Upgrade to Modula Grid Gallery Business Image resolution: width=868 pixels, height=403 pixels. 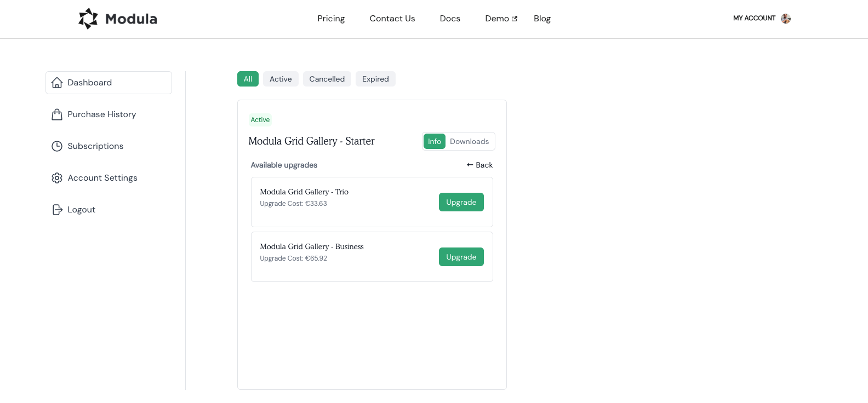[x=461, y=257]
